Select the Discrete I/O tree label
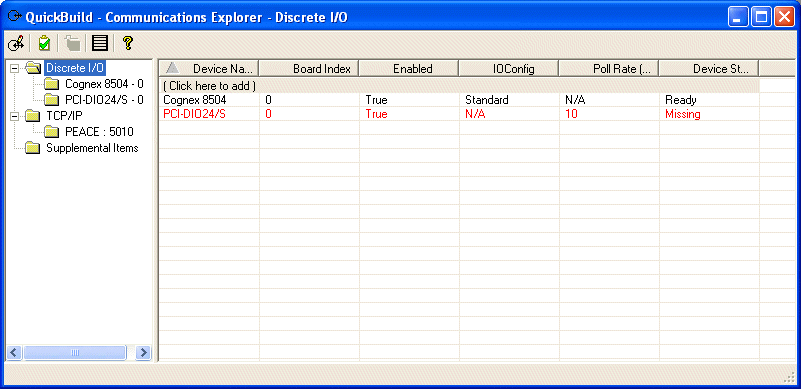The image size is (801, 389). [75, 67]
